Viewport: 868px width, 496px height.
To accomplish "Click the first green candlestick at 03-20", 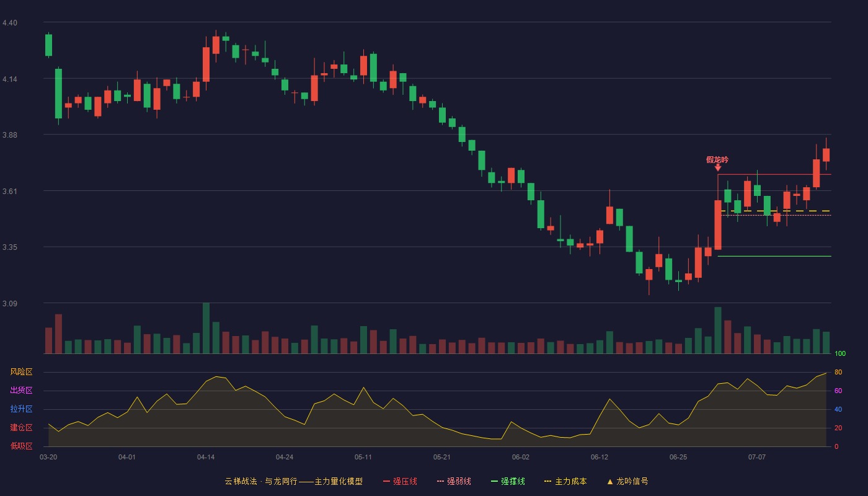I will click(48, 45).
